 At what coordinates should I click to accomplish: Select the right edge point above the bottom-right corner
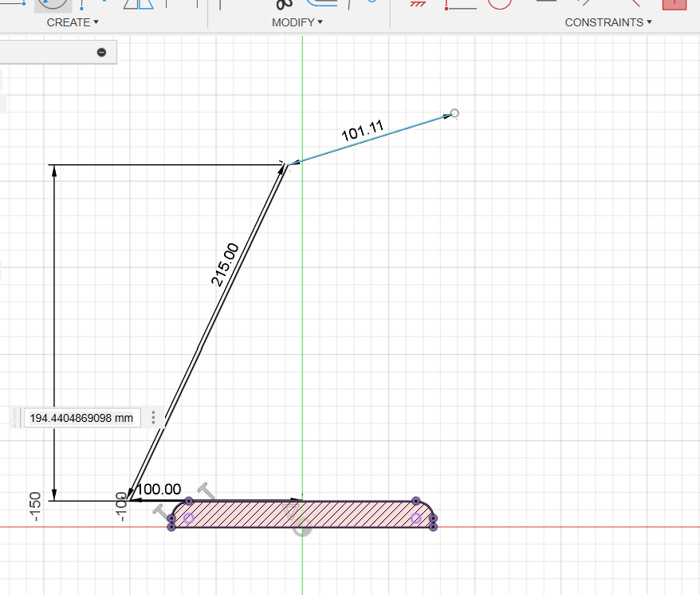coord(433,518)
